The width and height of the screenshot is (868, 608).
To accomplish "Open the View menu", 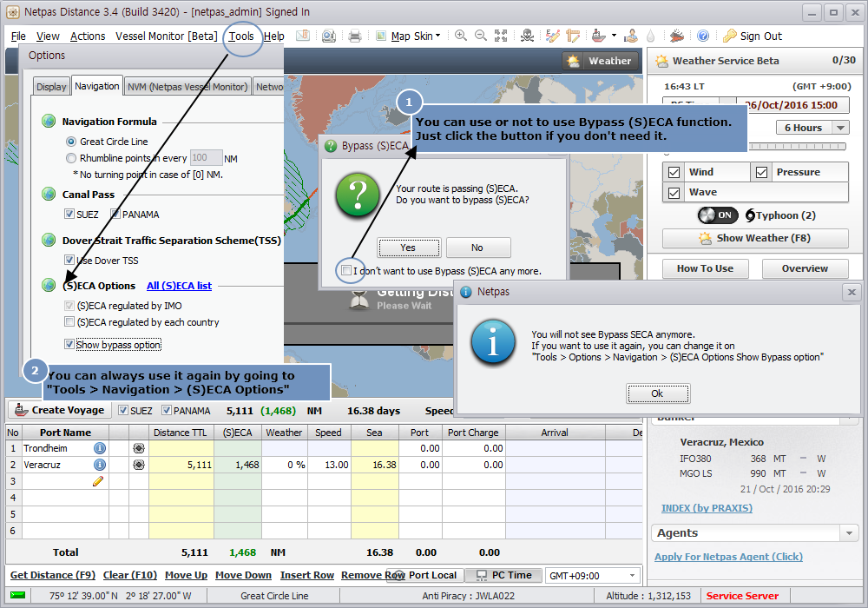I will [48, 36].
